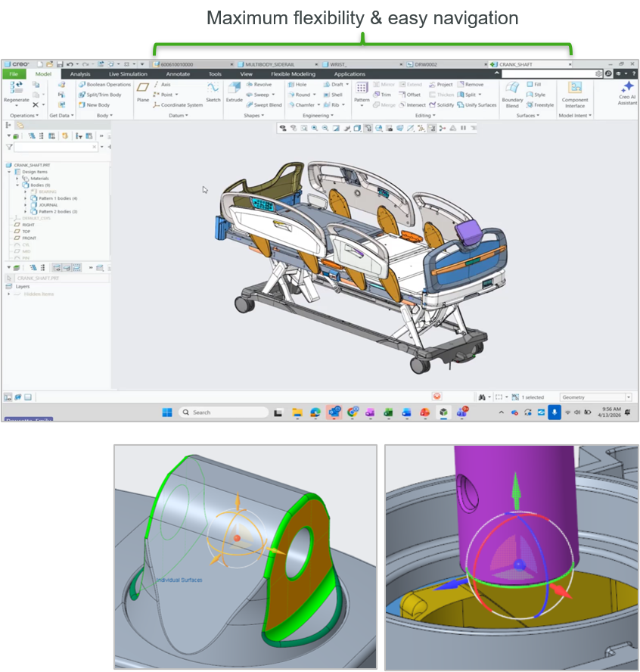Expand the Pattern 1 bodies (4) node
Viewport: 640px width, 672px height.
pyautogui.click(x=25, y=198)
